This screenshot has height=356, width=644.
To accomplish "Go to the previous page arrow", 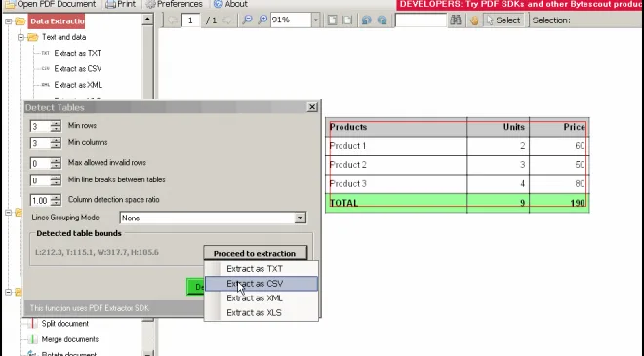I will (172, 20).
